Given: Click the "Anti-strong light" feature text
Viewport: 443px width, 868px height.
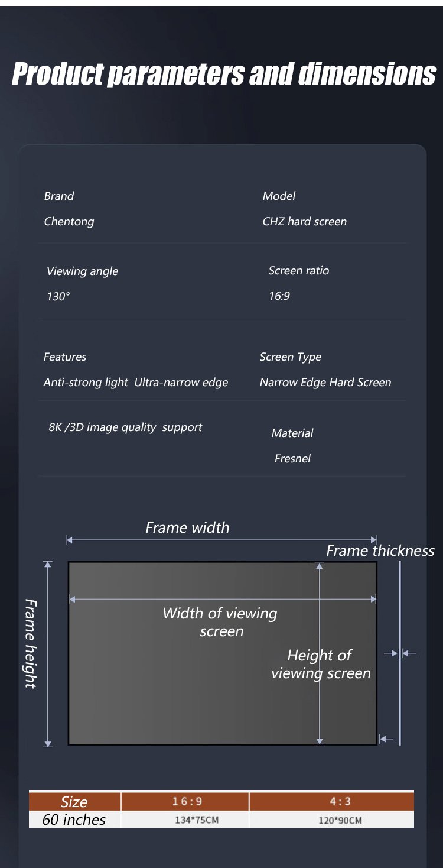Looking at the screenshot, I should 85,383.
